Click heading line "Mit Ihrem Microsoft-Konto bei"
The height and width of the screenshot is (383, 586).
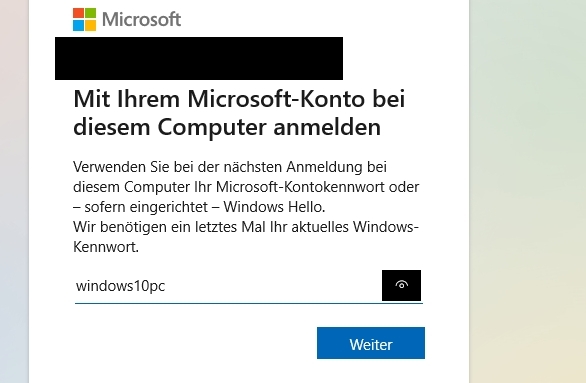(239, 99)
